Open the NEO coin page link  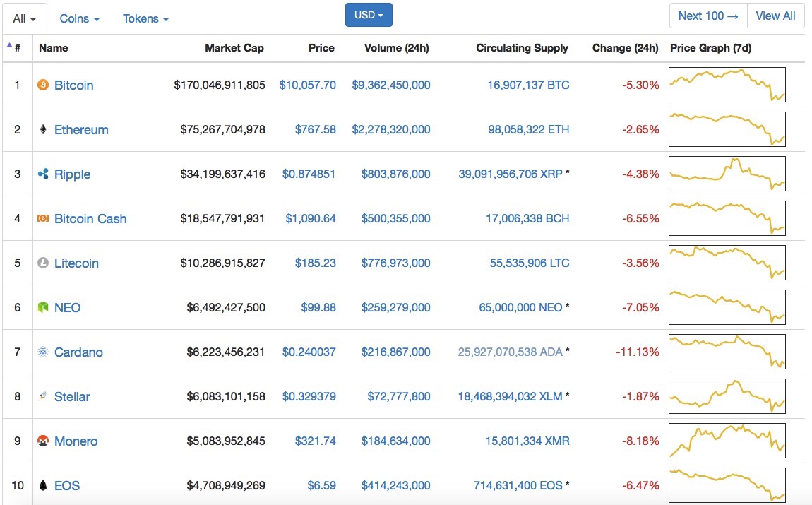tap(67, 308)
